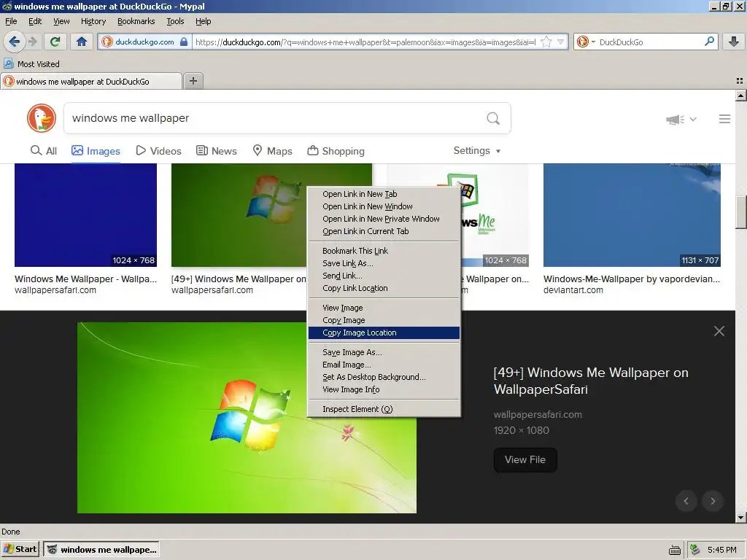
Task: Select Bookmark This Link
Action: pyautogui.click(x=384, y=251)
